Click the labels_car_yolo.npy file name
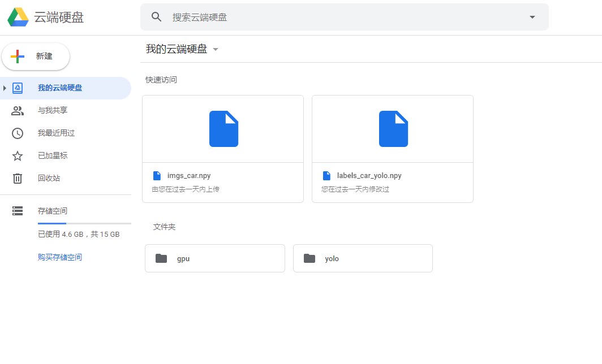 tap(369, 176)
